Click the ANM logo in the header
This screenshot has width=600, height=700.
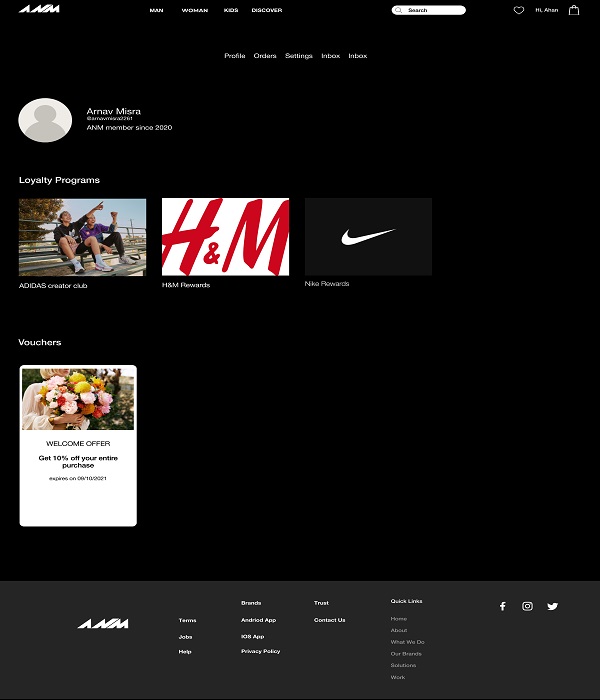[x=39, y=9]
